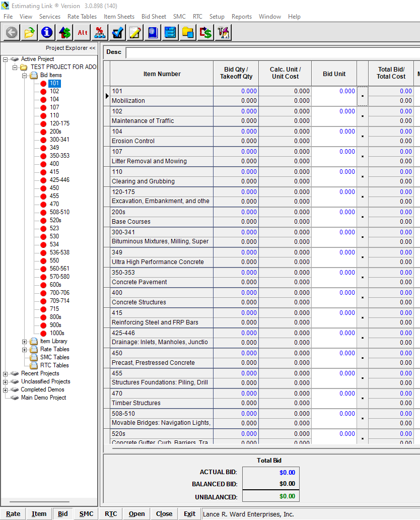
Task: Click the SMC Tables folder icon
Action: [x=34, y=358]
